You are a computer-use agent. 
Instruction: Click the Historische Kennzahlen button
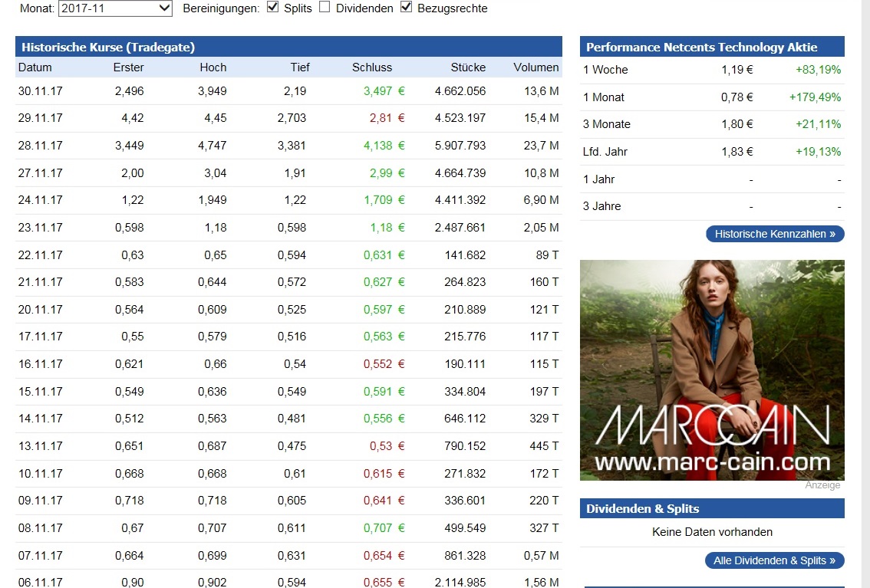(774, 234)
